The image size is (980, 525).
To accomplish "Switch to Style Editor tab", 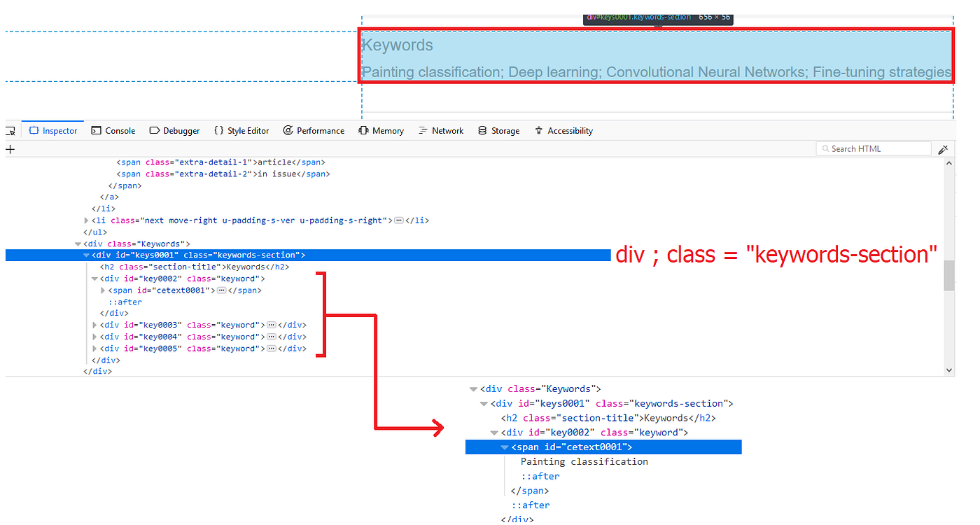I will click(x=241, y=131).
